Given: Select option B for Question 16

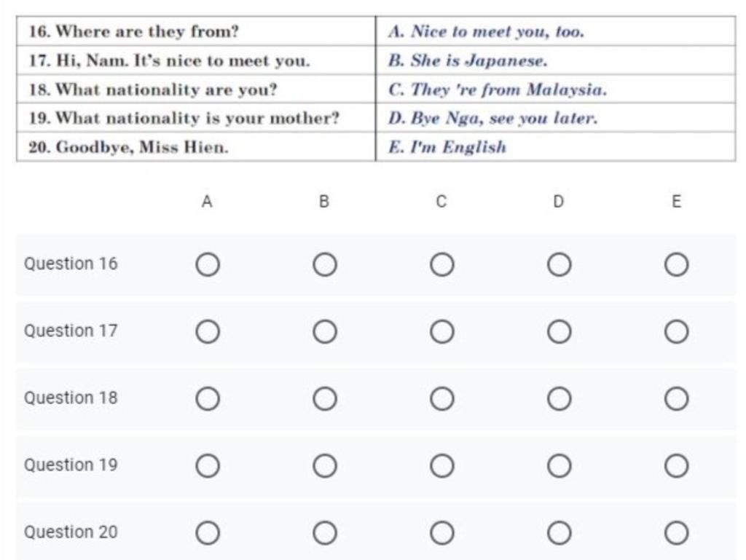Looking at the screenshot, I should [x=325, y=265].
